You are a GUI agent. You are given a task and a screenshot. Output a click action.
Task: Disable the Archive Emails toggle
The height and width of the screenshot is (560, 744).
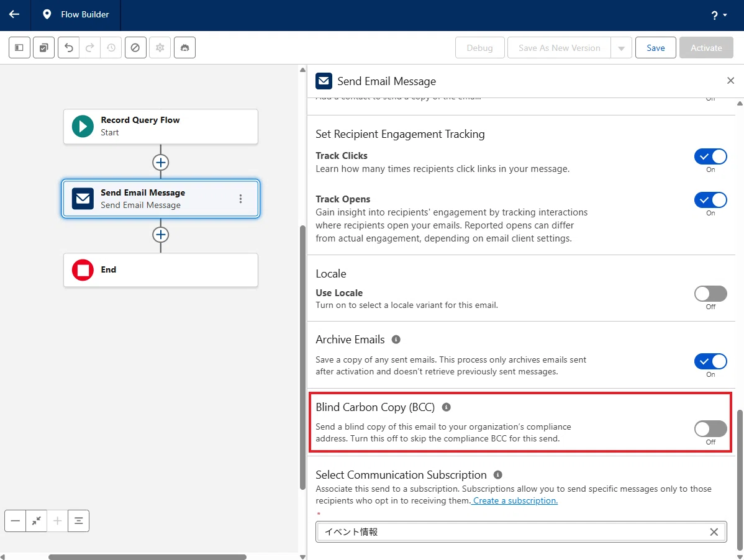[x=710, y=361]
